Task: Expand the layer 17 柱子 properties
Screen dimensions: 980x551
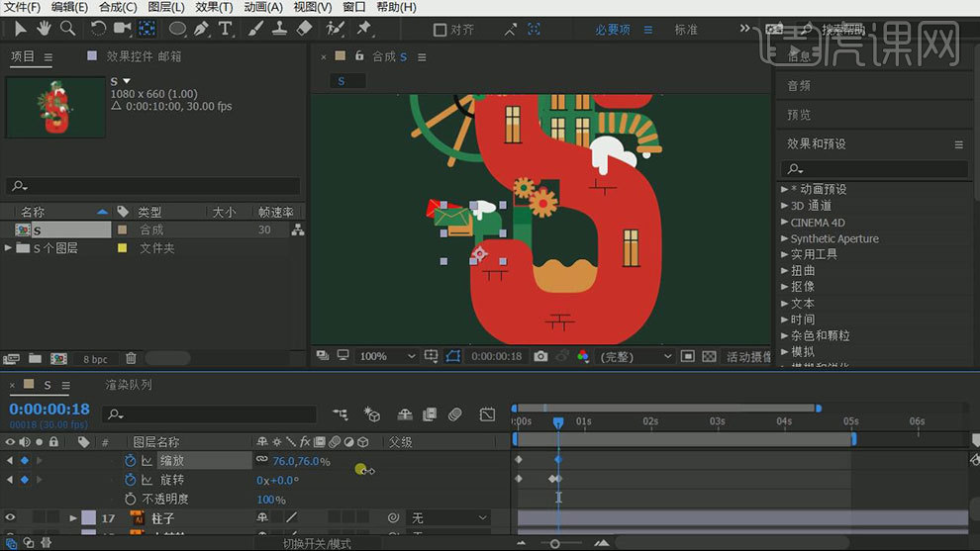Action: (73, 517)
